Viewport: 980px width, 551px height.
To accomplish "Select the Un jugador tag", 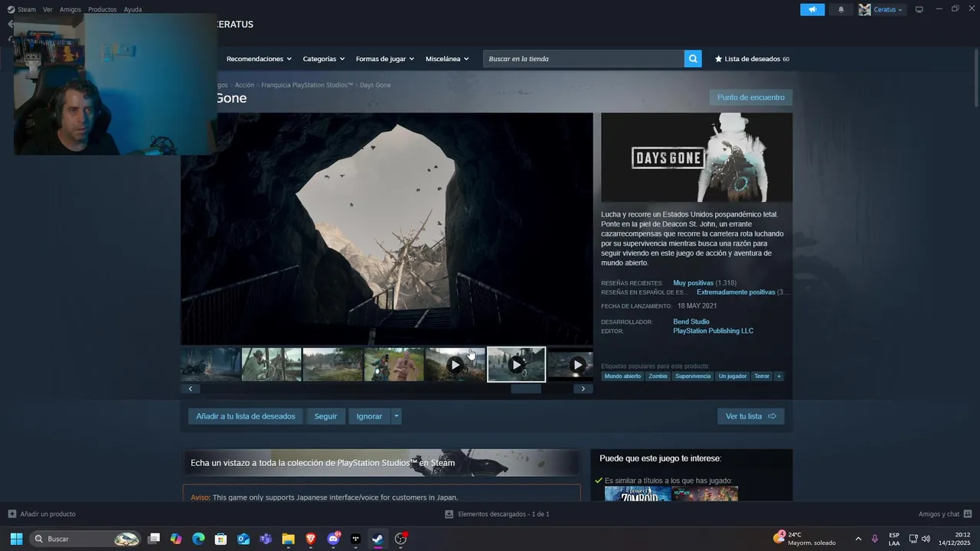I will click(x=733, y=377).
